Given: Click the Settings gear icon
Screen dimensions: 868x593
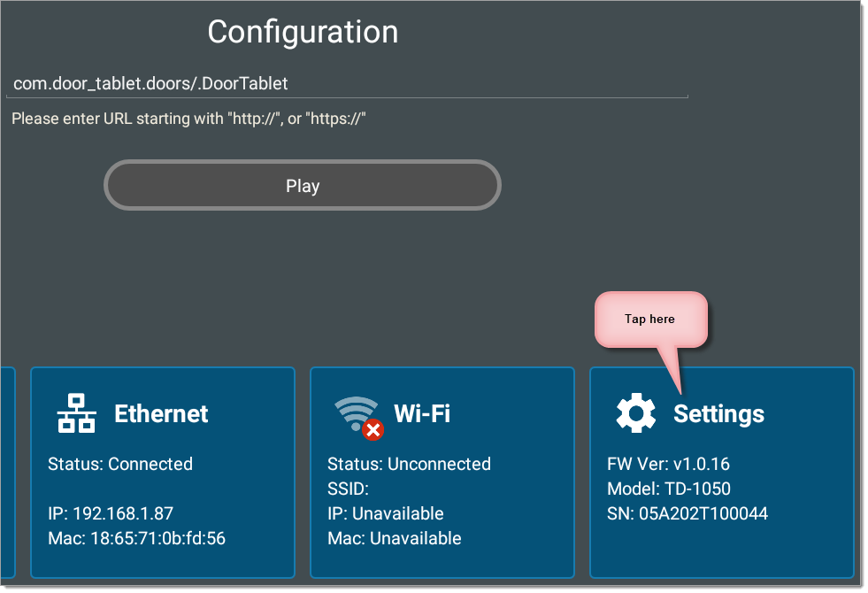Looking at the screenshot, I should (x=635, y=413).
